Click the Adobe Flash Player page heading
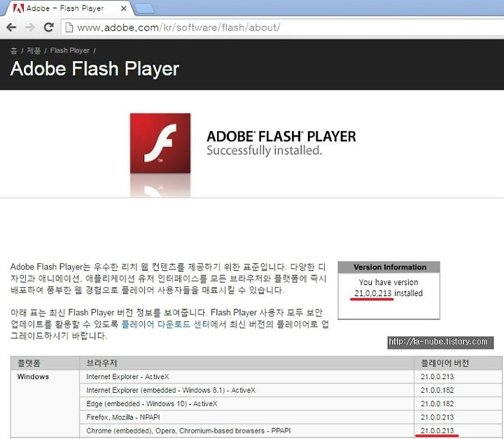The image size is (504, 439). point(94,69)
